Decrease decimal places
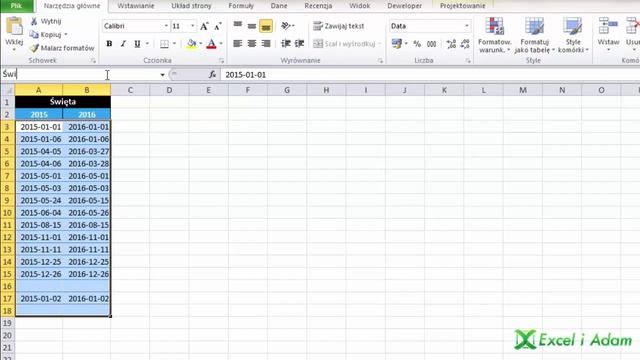Viewport: 640px width, 360px height. point(465,44)
